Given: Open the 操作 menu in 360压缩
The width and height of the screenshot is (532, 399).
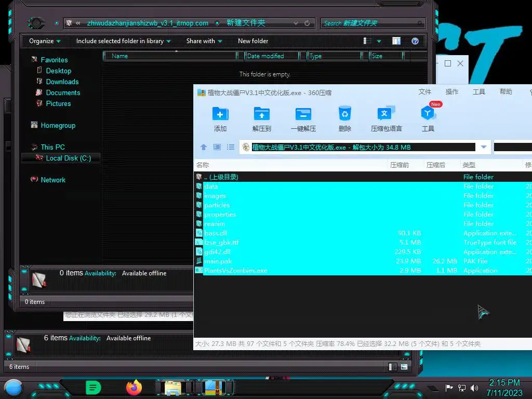Looking at the screenshot, I should click(452, 91).
